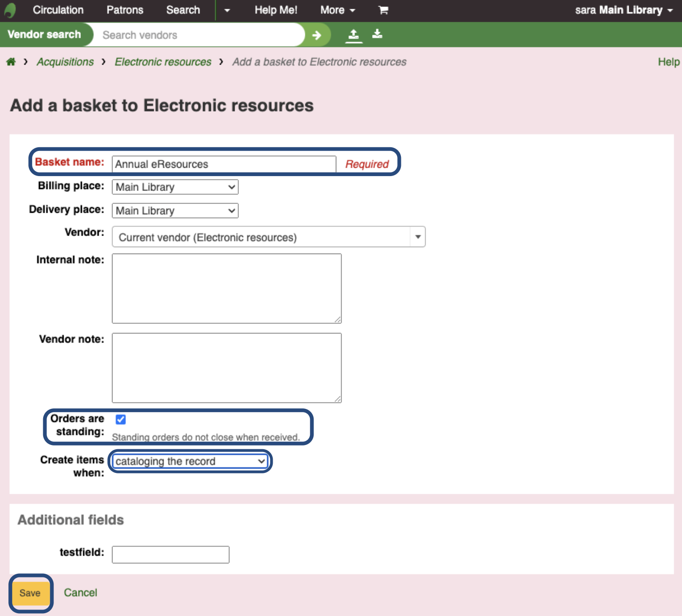Screen dimensions: 682x616
Task: Open the Acquisitions breadcrumb link
Action: (65, 62)
